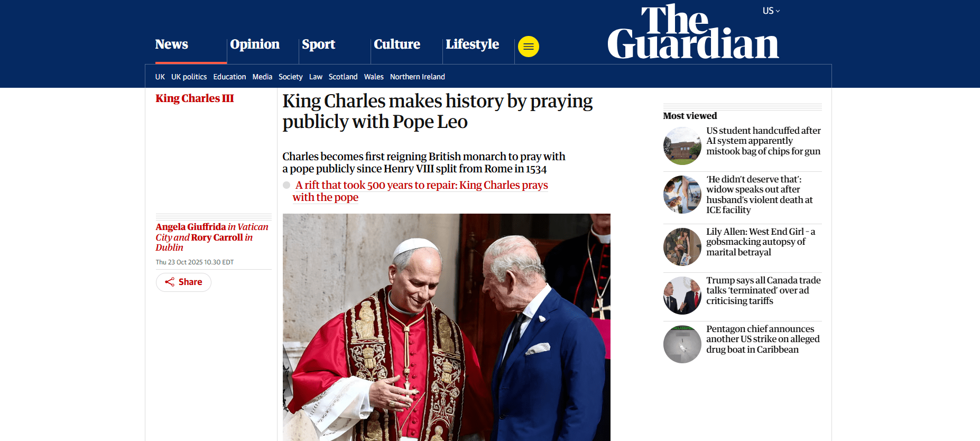Click the King Charles III topic link
Image resolution: width=980 pixels, height=441 pixels.
coord(195,98)
